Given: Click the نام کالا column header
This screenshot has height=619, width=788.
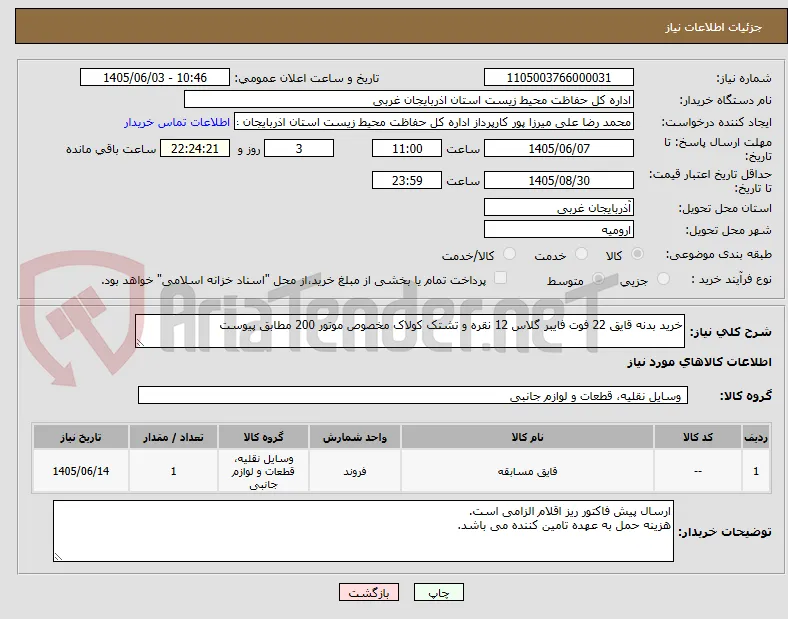Looking at the screenshot, I should (527, 437).
